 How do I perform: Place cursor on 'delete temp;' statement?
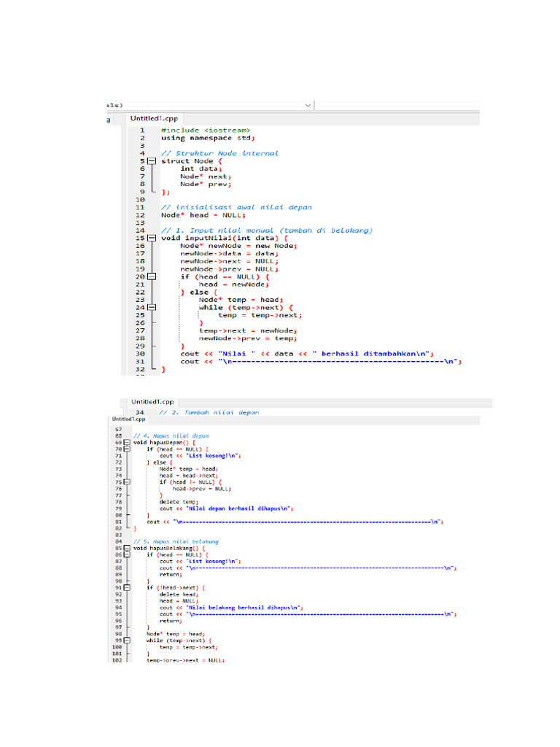click(175, 502)
